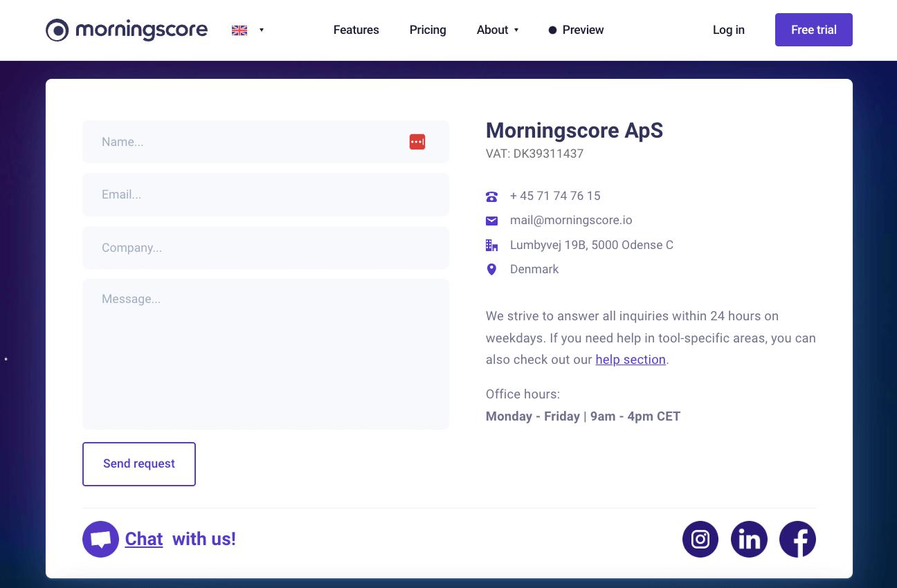Go to the Pricing page
Image resolution: width=897 pixels, height=588 pixels.
[428, 30]
